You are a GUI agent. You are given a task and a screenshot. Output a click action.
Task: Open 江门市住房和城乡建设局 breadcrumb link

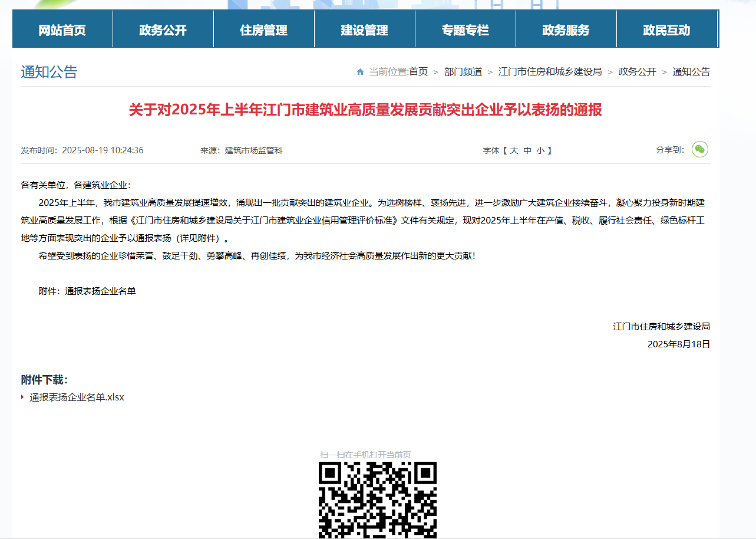(x=550, y=72)
